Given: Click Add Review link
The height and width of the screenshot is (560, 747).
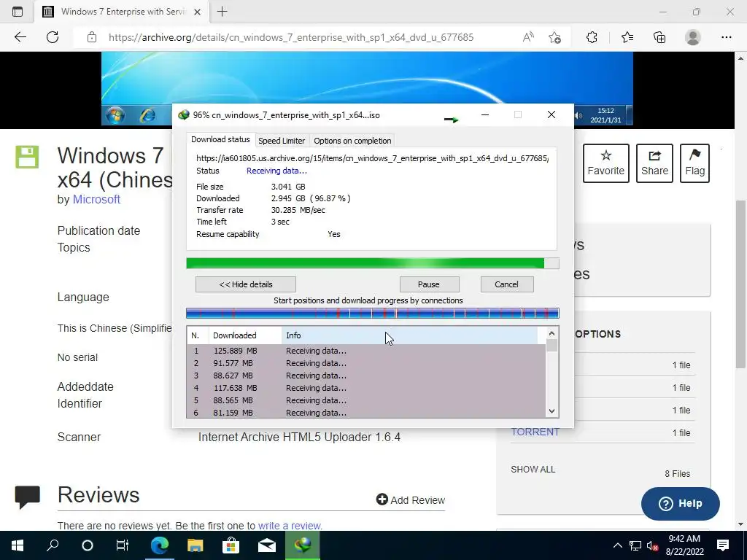Looking at the screenshot, I should point(411,500).
